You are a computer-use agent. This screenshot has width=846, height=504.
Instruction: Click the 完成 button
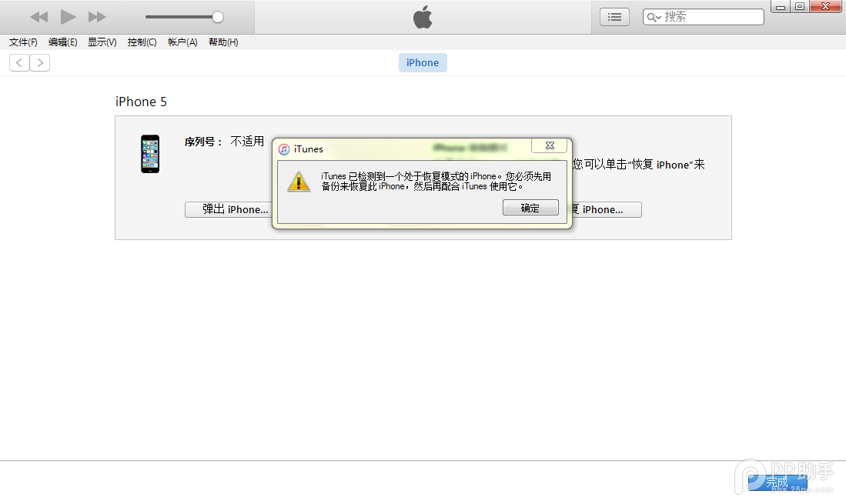pos(777,482)
